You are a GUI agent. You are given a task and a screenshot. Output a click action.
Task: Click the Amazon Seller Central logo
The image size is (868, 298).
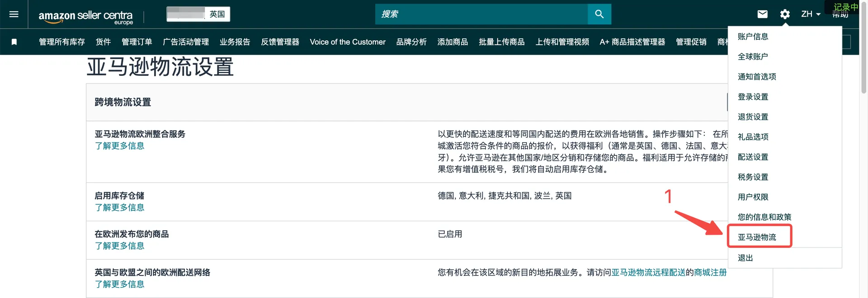[86, 17]
